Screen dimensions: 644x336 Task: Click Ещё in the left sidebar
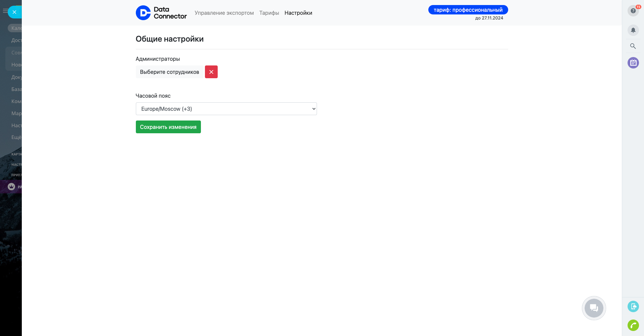coord(16,137)
